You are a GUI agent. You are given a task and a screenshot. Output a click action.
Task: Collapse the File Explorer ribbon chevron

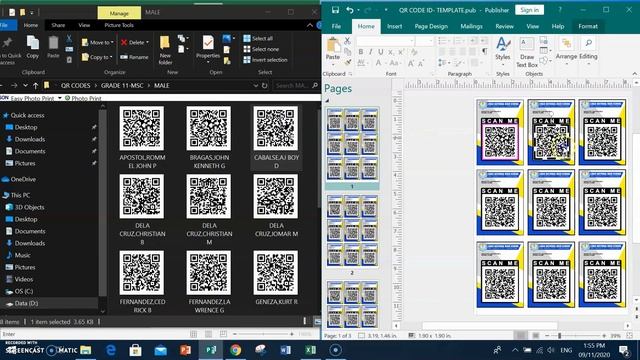click(x=310, y=25)
